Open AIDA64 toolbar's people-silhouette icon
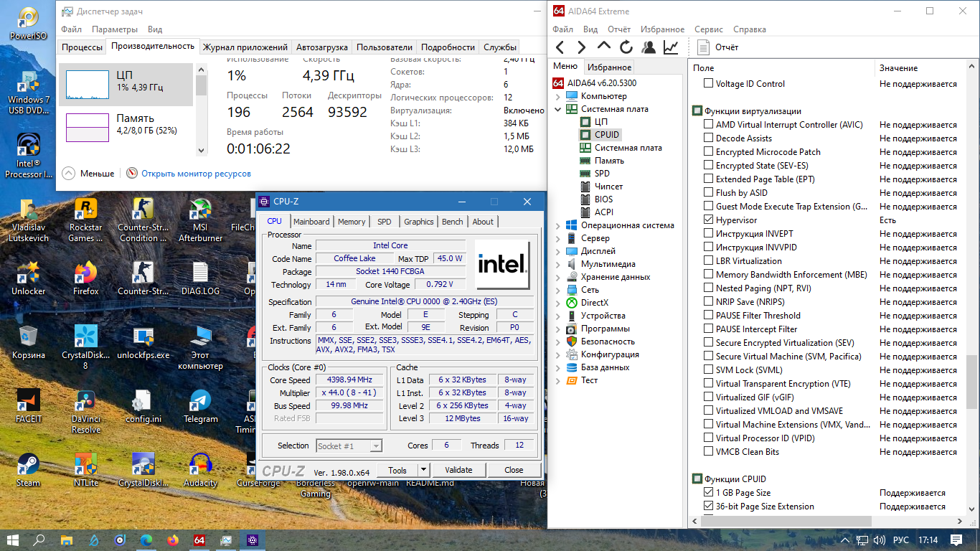Image resolution: width=980 pixels, height=551 pixels. [x=649, y=47]
